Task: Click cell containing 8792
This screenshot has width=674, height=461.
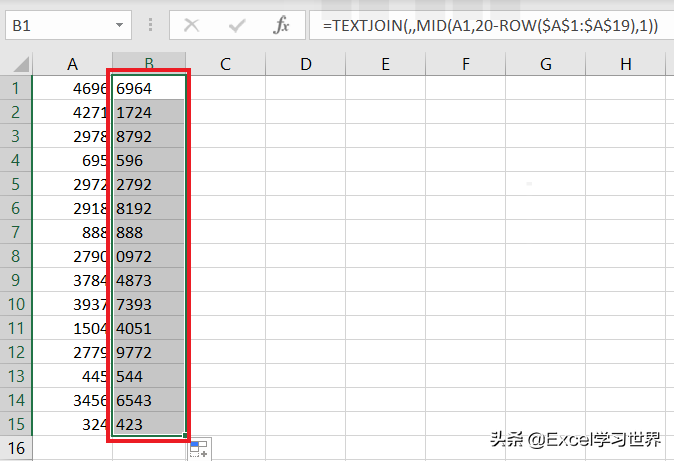Action: click(149, 136)
